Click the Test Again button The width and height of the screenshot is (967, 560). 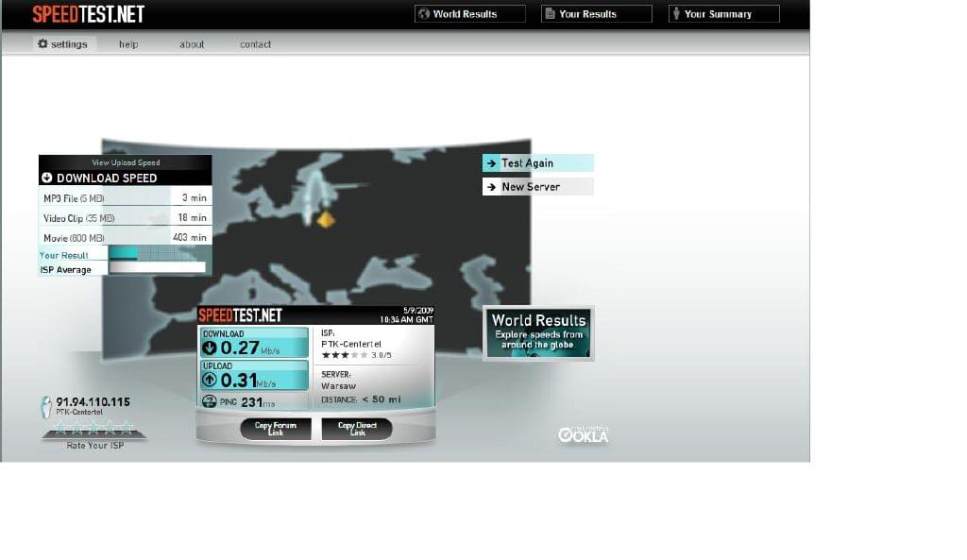(537, 163)
